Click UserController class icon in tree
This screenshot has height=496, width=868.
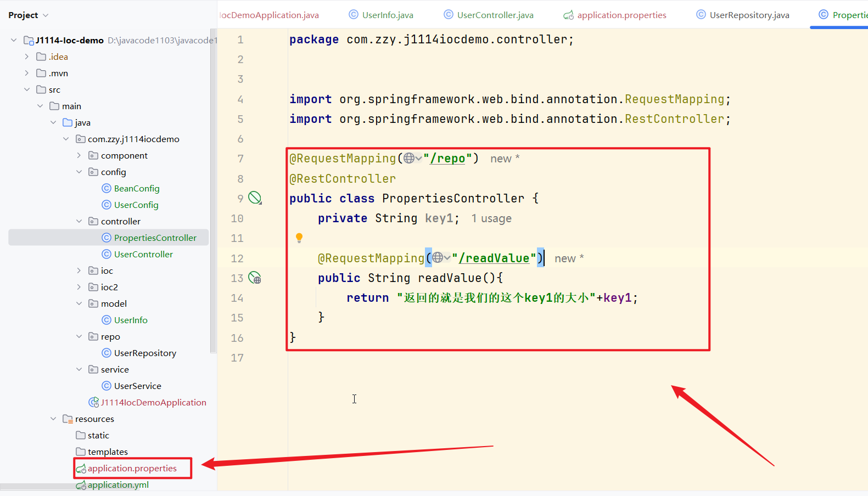pos(107,254)
